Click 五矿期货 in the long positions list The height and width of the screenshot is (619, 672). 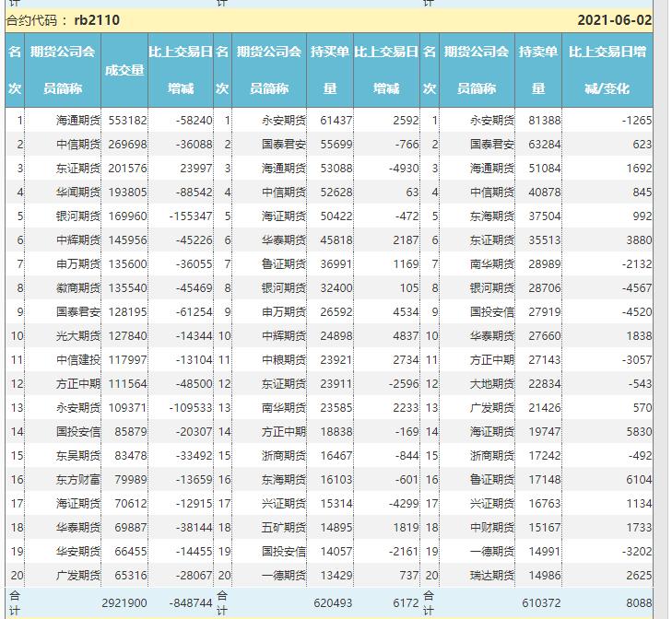pos(284,527)
